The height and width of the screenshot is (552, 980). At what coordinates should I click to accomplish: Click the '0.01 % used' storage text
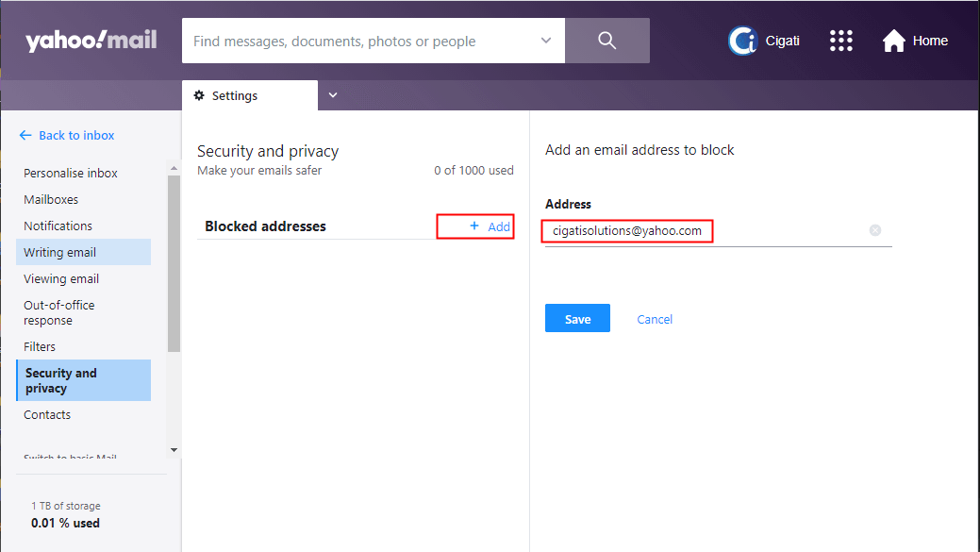pyautogui.click(x=65, y=523)
